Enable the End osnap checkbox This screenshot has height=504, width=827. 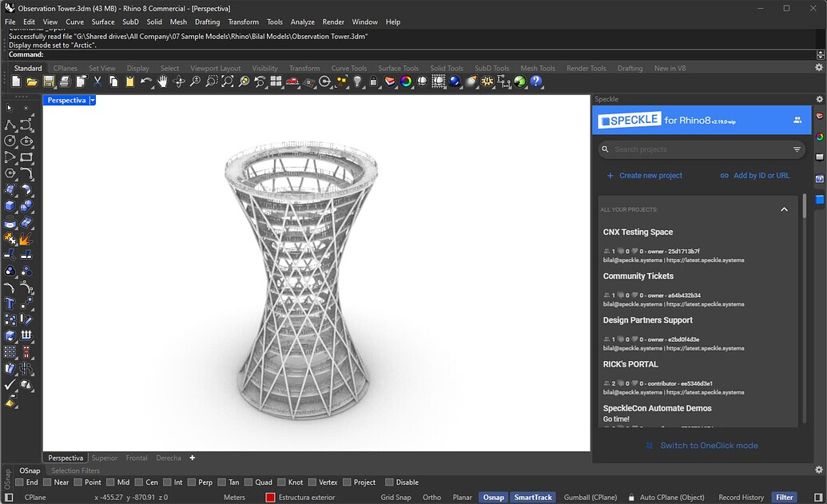click(19, 482)
